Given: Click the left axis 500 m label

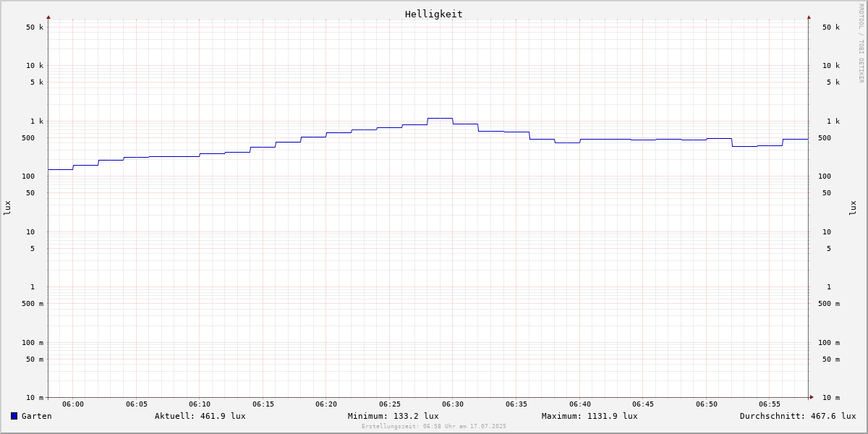Looking at the screenshot, I should click(33, 304).
